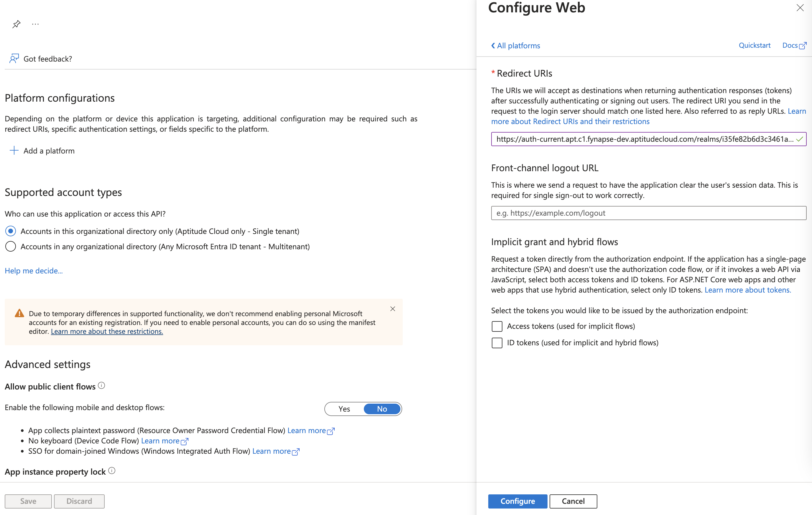The height and width of the screenshot is (515, 812).
Task: Click info icon beside App instance property lock
Action: pos(112,471)
